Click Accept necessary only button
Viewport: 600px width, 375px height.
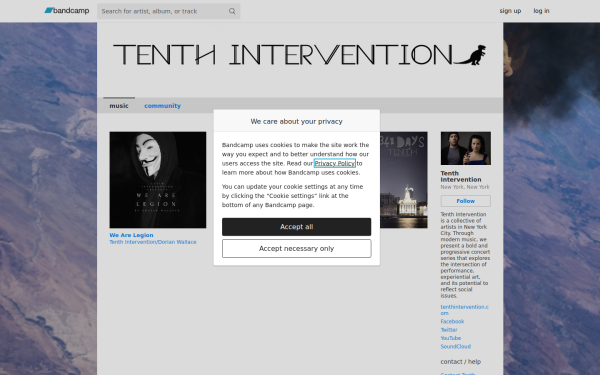tap(297, 249)
